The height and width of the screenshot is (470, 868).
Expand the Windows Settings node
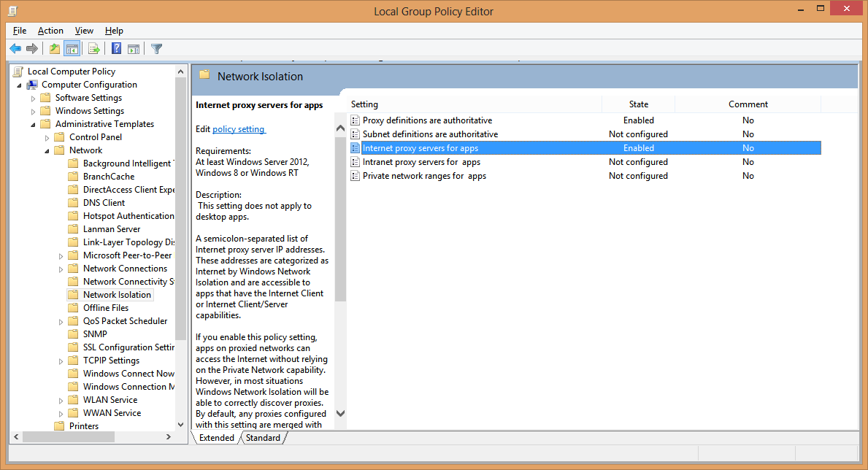[x=33, y=111]
